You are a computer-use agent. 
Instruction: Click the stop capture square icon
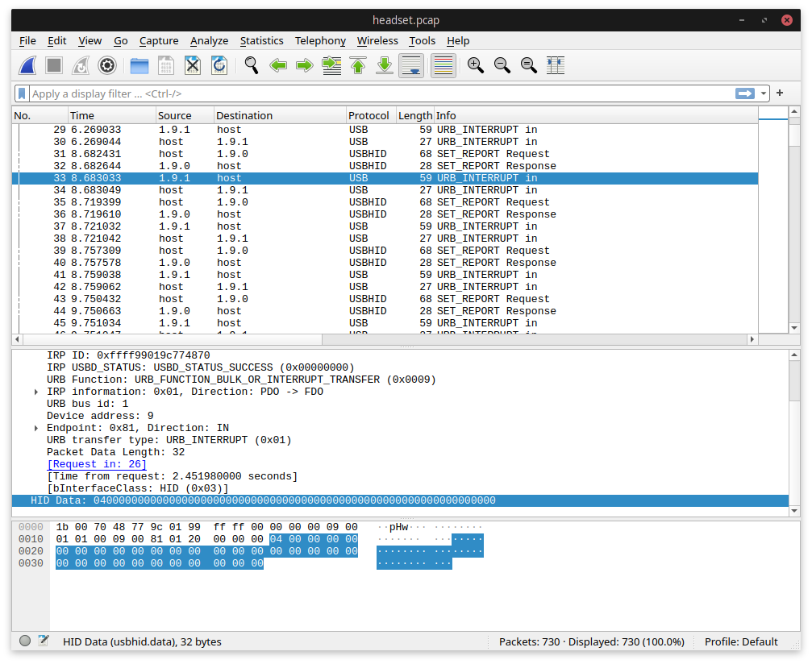coord(54,66)
